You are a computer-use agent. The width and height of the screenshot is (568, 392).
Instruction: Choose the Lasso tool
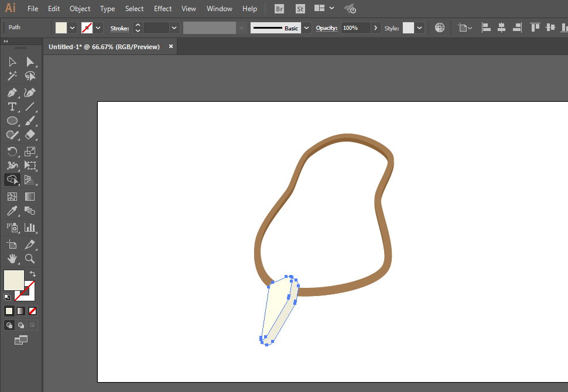tap(30, 76)
